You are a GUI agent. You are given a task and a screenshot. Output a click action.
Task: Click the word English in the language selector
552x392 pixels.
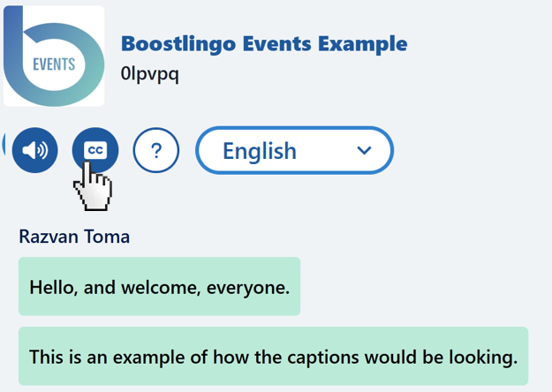pos(260,151)
